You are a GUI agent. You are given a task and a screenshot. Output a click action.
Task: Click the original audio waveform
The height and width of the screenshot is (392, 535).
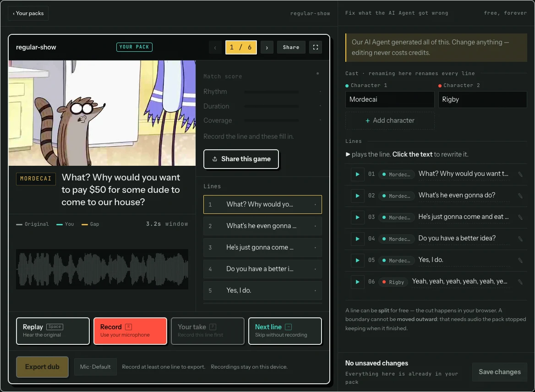[102, 269]
